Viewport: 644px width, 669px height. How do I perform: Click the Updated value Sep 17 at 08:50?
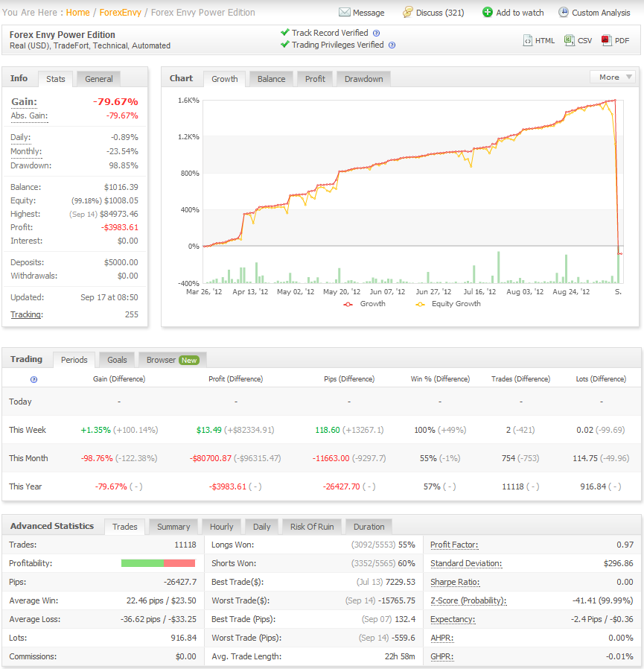point(109,297)
